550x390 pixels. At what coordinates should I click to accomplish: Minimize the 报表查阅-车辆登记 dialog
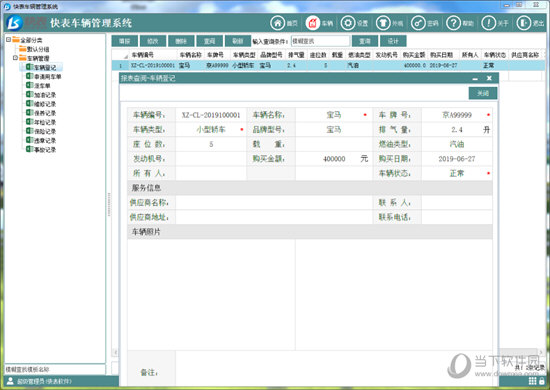[475, 79]
